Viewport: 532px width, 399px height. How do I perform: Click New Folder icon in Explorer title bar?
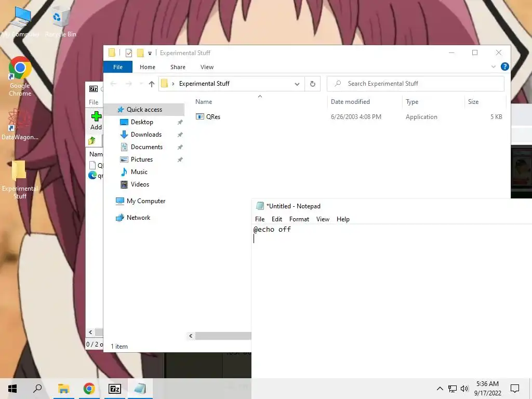coord(140,53)
